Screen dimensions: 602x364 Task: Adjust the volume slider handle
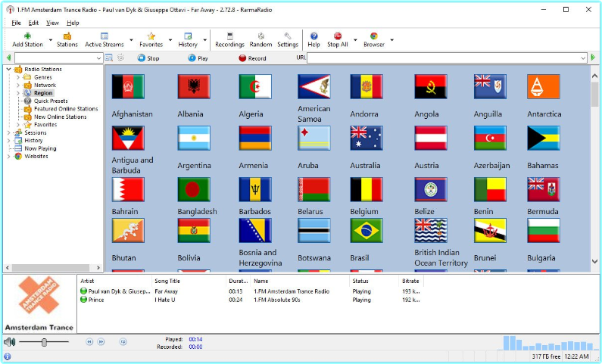(44, 342)
